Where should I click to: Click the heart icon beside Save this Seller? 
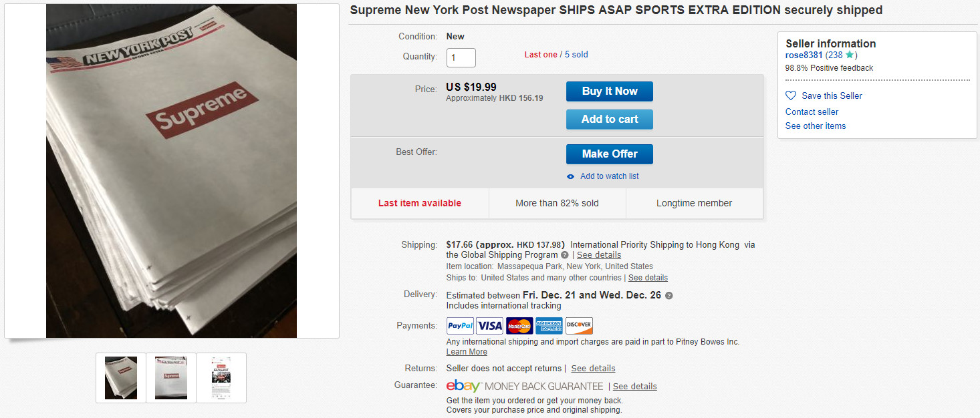(791, 95)
